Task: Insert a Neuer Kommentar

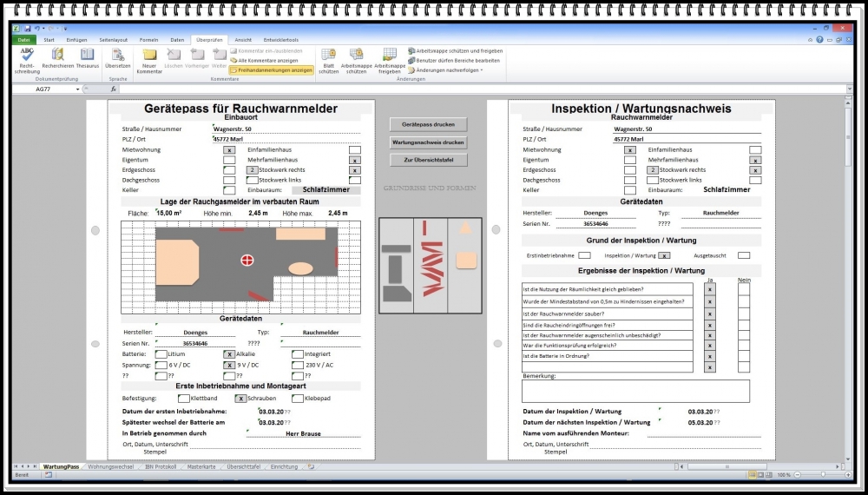Action: (x=149, y=59)
